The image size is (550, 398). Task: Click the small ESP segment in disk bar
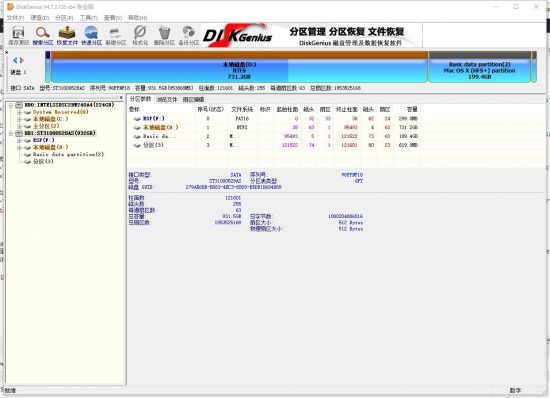pos(48,67)
